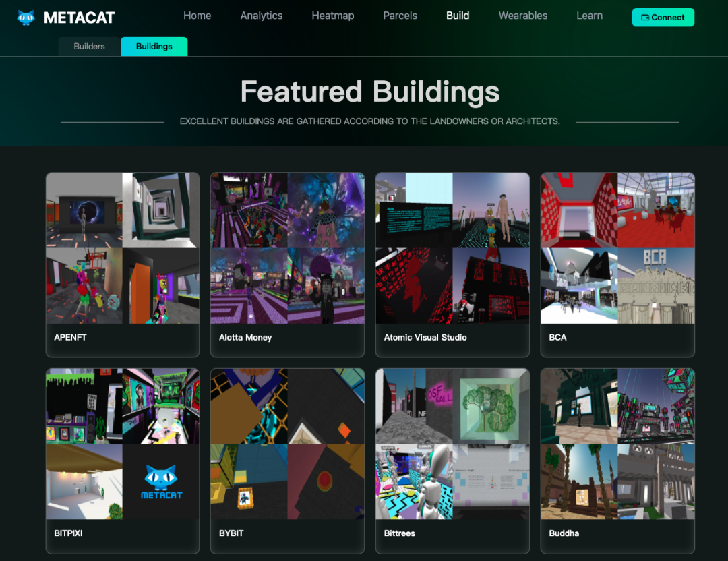View the Atomic Visual Studio buildings
This screenshot has width=728, height=561.
click(453, 265)
